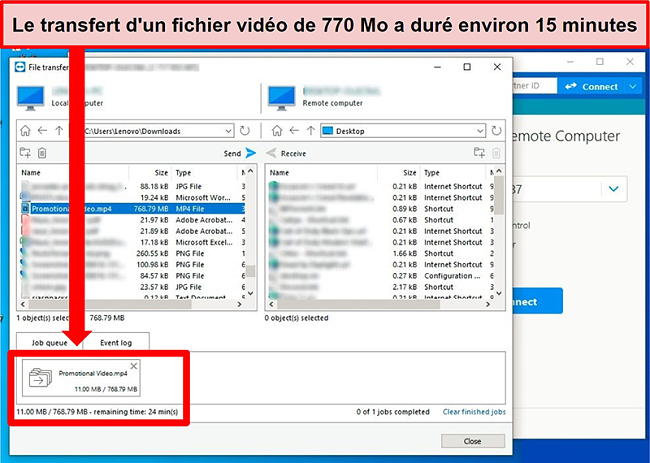Click Connect button in TeamViewer top bar
650x463 pixels.
pyautogui.click(x=592, y=87)
